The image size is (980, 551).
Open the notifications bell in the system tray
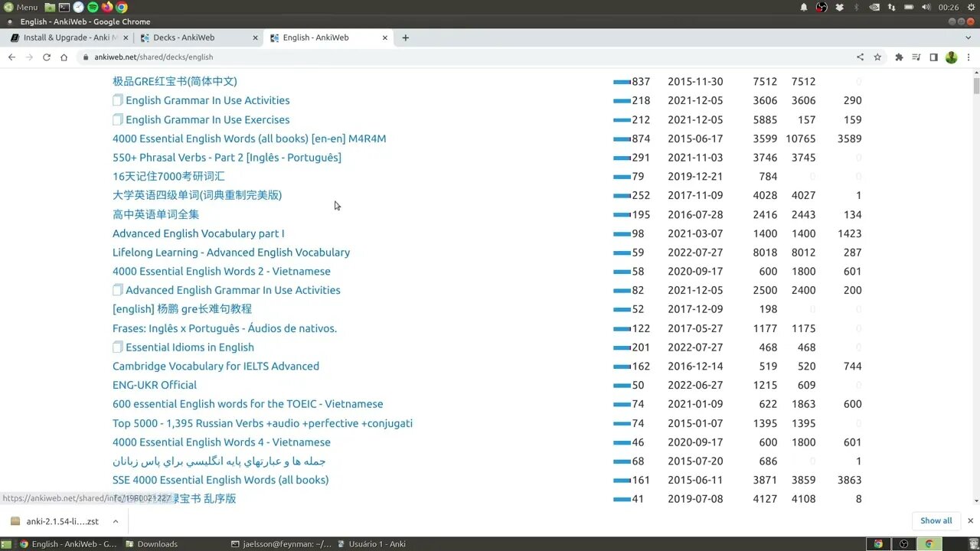(804, 7)
